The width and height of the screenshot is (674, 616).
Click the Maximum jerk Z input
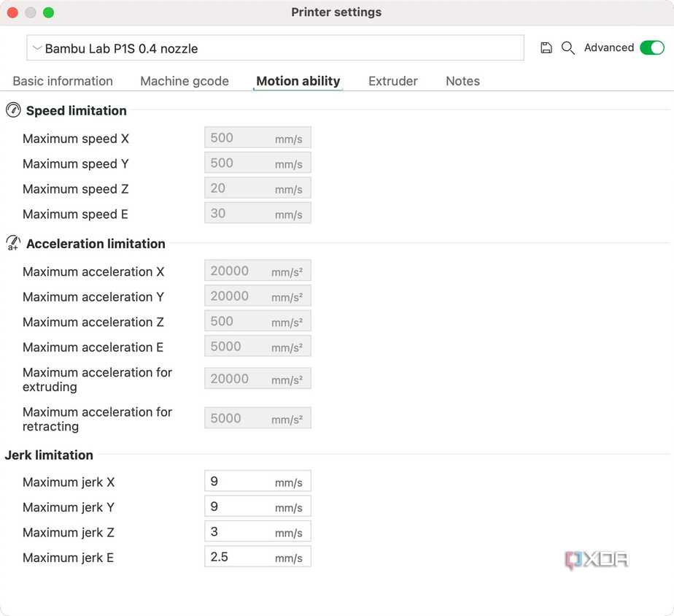pyautogui.click(x=257, y=531)
